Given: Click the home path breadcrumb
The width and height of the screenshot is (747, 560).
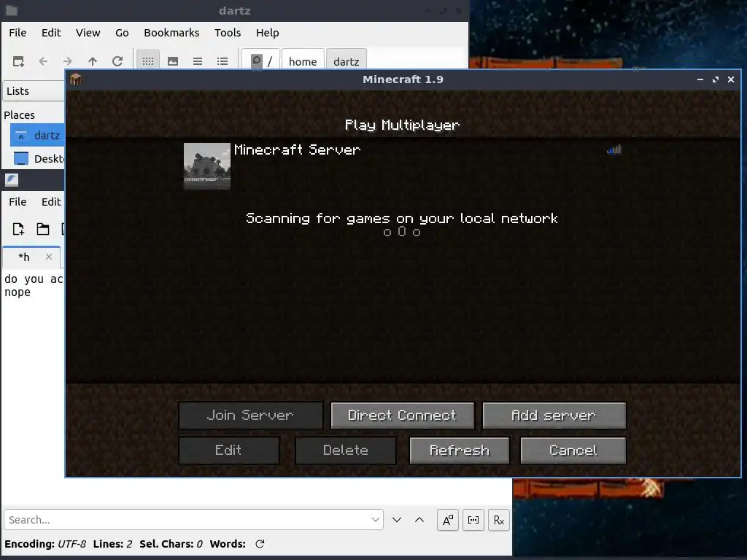Looking at the screenshot, I should pyautogui.click(x=303, y=61).
